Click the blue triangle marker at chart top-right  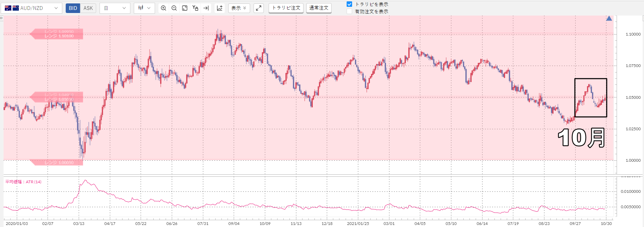point(609,18)
